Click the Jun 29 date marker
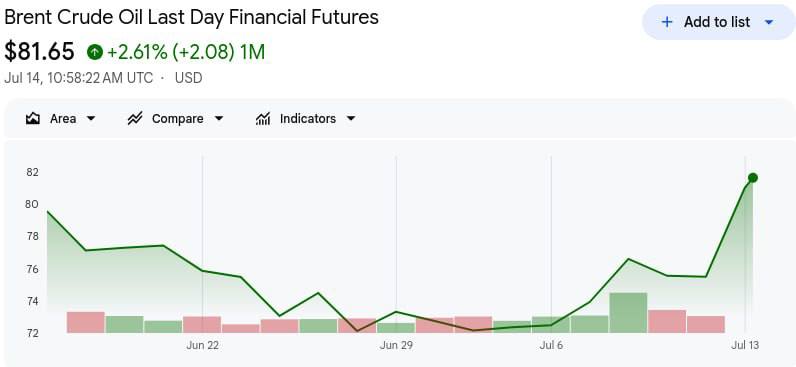The height and width of the screenshot is (367, 796). (396, 346)
